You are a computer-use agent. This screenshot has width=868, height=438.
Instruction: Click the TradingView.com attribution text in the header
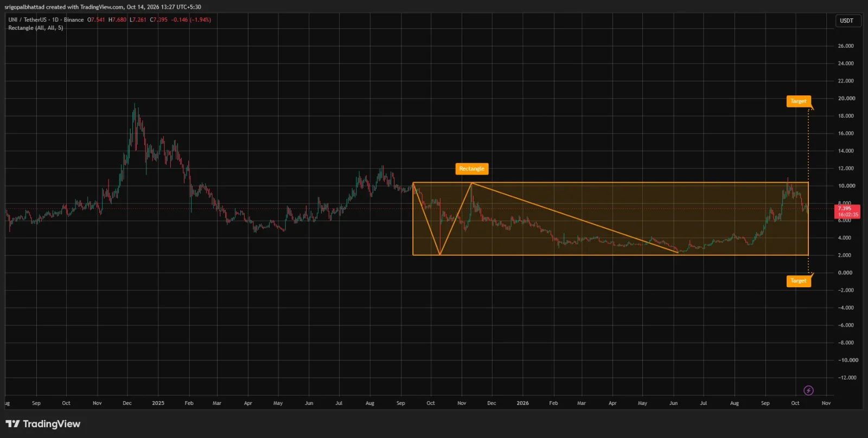102,7
